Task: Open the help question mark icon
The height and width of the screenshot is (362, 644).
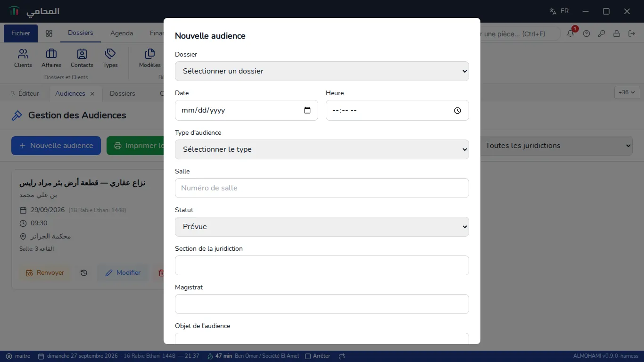Action: [586, 33]
